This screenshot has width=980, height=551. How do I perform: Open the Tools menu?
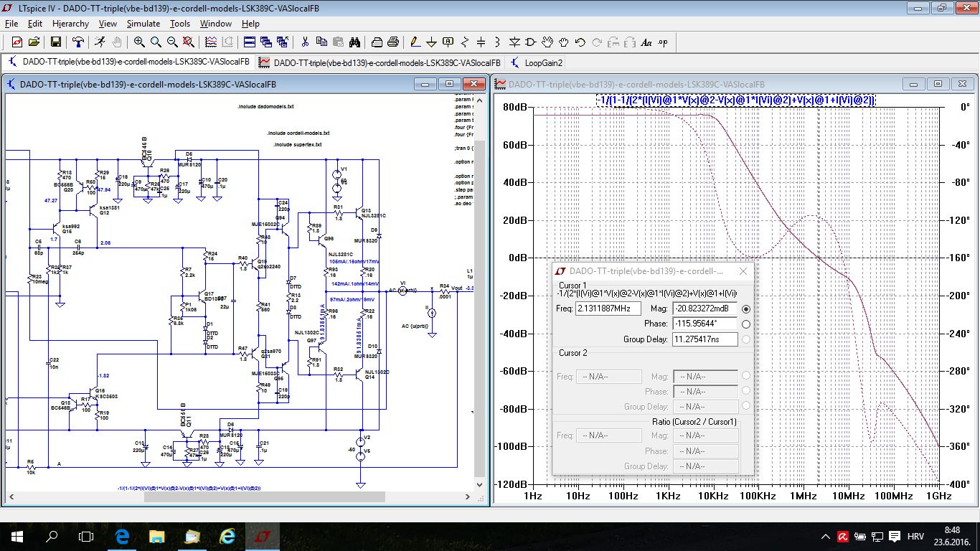[180, 24]
